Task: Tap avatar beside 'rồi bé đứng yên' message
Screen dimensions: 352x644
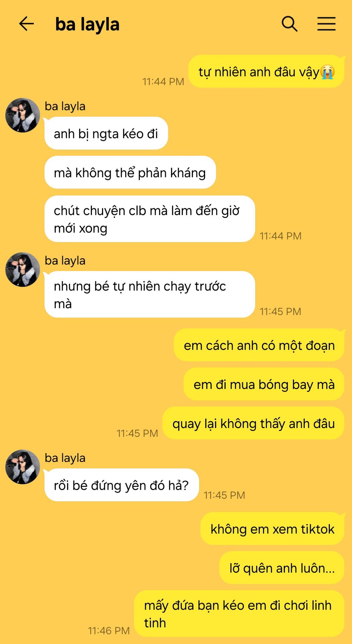Action: pyautogui.click(x=22, y=467)
